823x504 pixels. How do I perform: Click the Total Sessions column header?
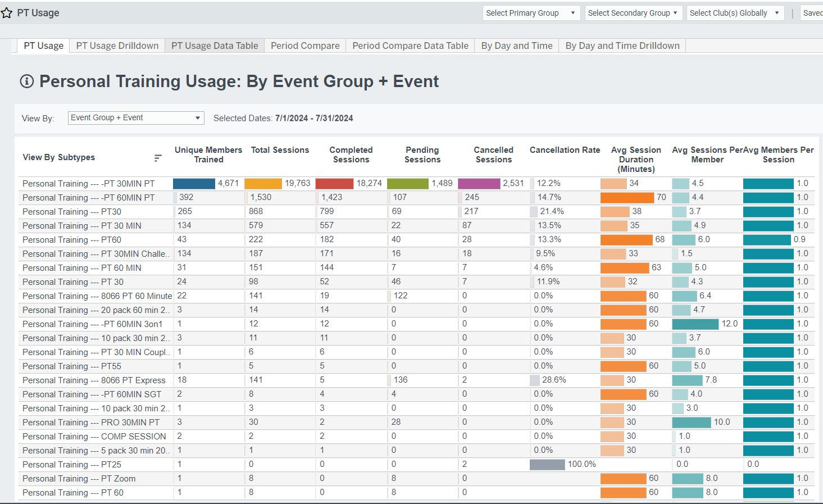click(280, 150)
